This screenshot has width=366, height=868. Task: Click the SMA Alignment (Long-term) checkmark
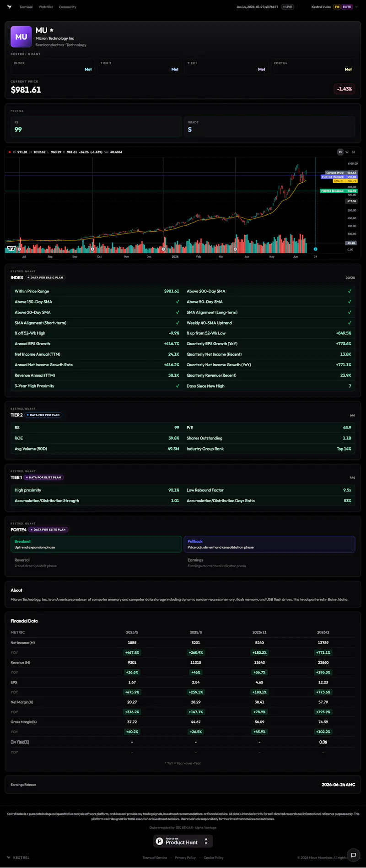[x=350, y=312]
